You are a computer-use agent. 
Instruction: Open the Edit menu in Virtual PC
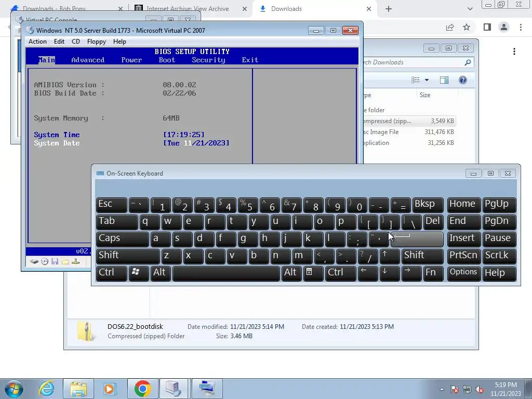coord(59,42)
